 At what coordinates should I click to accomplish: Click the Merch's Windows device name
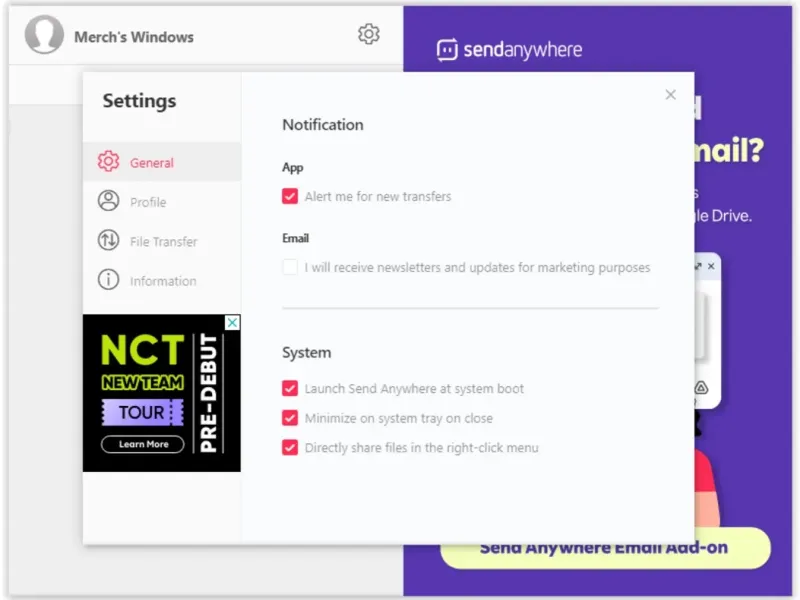click(x=134, y=37)
